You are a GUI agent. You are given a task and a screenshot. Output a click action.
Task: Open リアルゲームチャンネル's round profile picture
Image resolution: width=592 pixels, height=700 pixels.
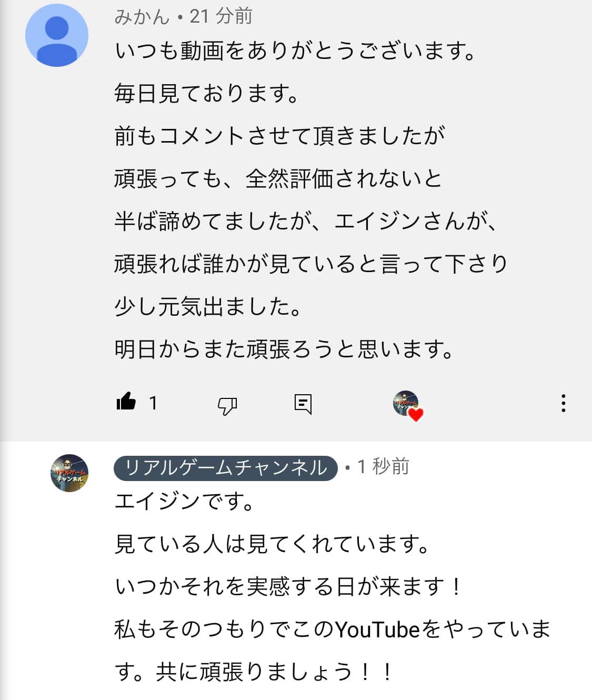pyautogui.click(x=69, y=473)
